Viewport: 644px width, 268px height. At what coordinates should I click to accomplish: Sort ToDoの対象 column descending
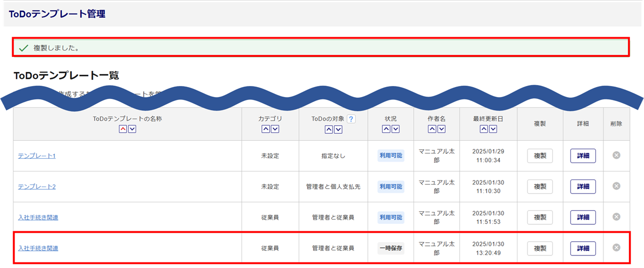[338, 130]
